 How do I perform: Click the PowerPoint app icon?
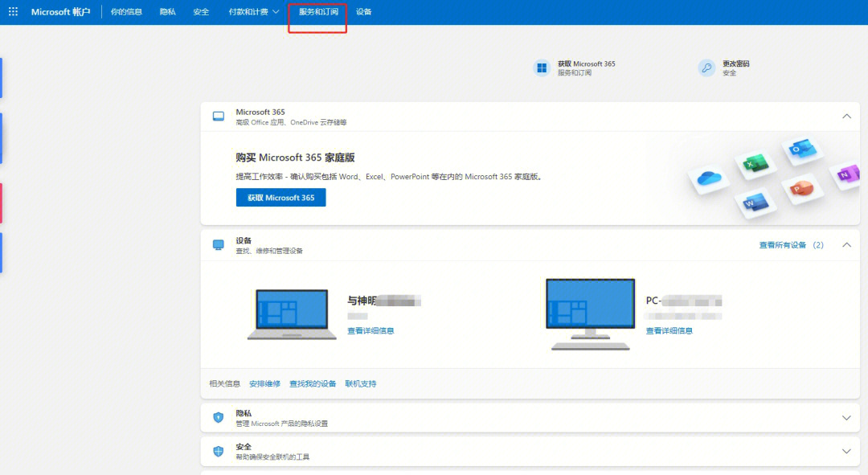click(x=801, y=189)
